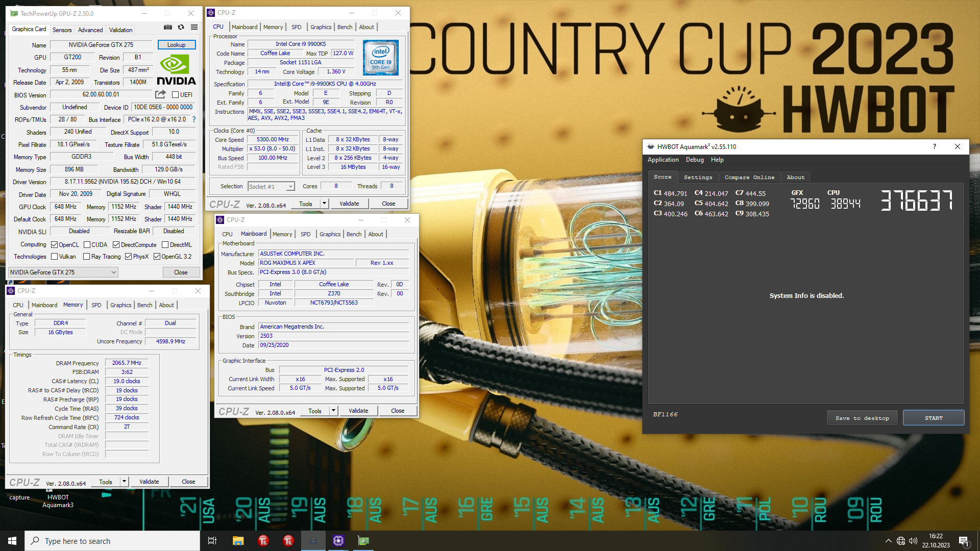980x551 pixels.
Task: Click Save to desktop in Aquamark
Action: coord(862,418)
